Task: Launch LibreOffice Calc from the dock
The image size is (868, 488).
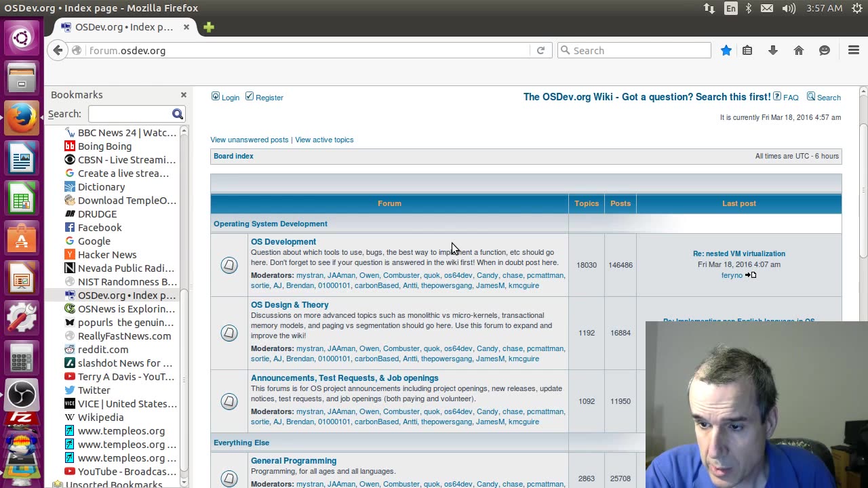Action: [x=22, y=197]
